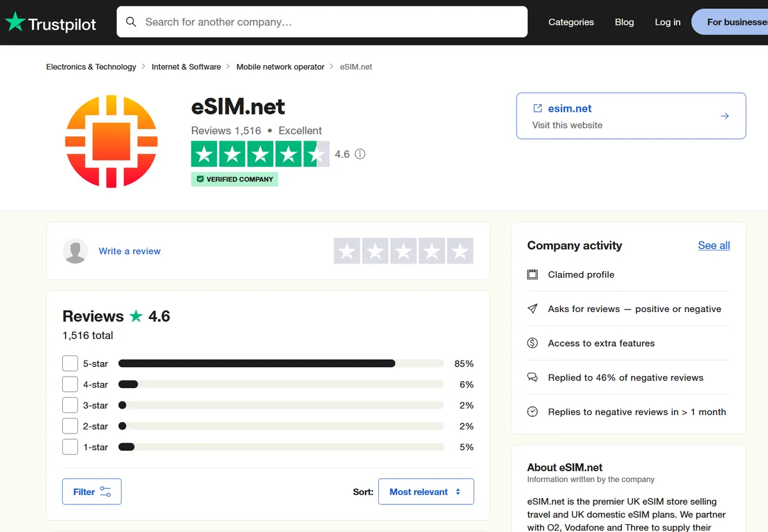Click 'About eSIM.net' heading

click(x=564, y=467)
